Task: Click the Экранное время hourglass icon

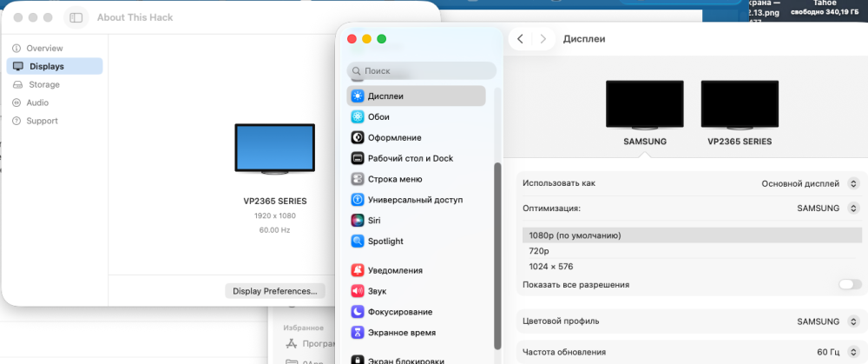Action: (x=358, y=333)
